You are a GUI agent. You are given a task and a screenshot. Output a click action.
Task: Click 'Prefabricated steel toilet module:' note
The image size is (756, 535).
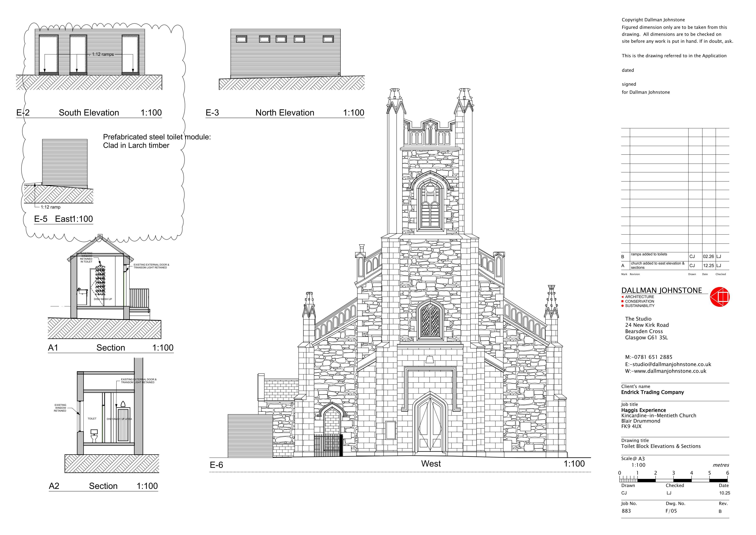click(x=157, y=137)
